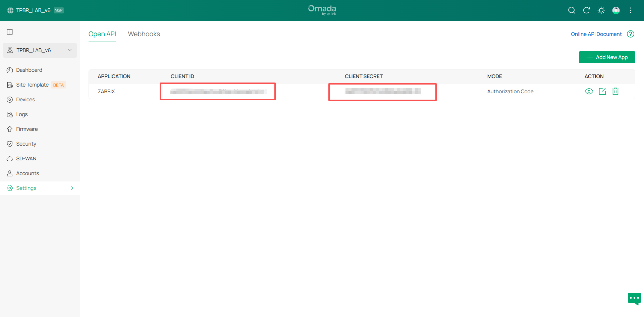The height and width of the screenshot is (317, 644).
Task: Click the search magnifier icon in header
Action: 572,10
